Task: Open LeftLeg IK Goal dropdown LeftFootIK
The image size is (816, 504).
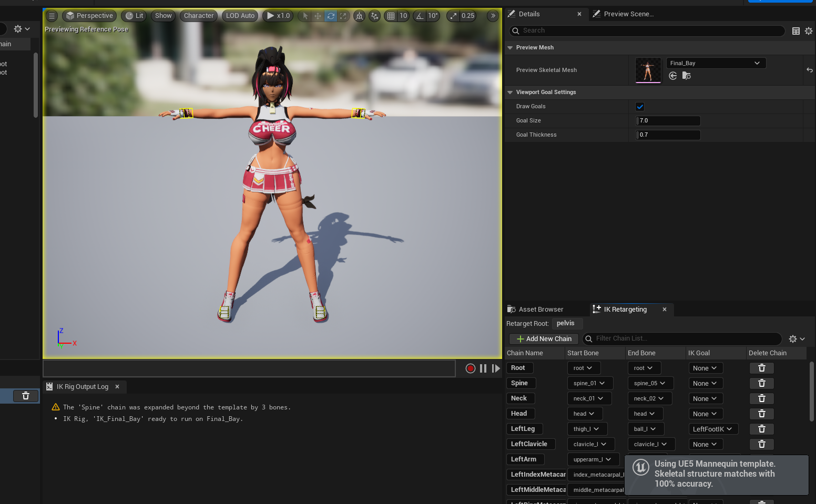Action: 712,429
